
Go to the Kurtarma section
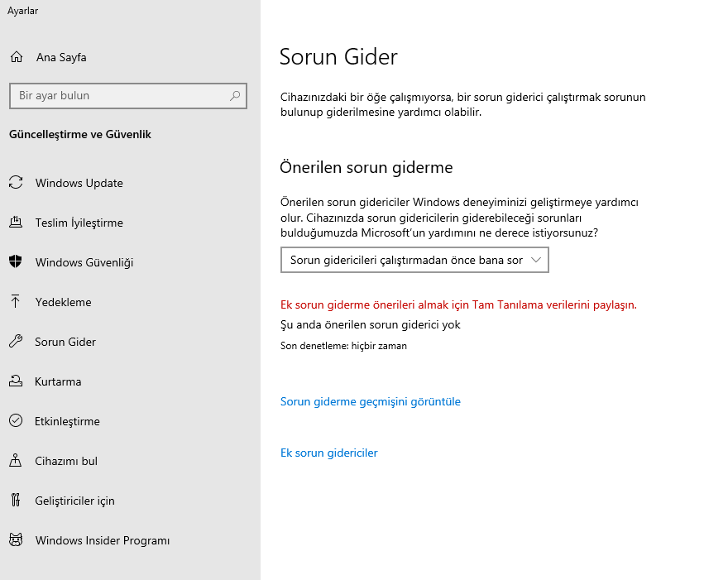tap(58, 381)
